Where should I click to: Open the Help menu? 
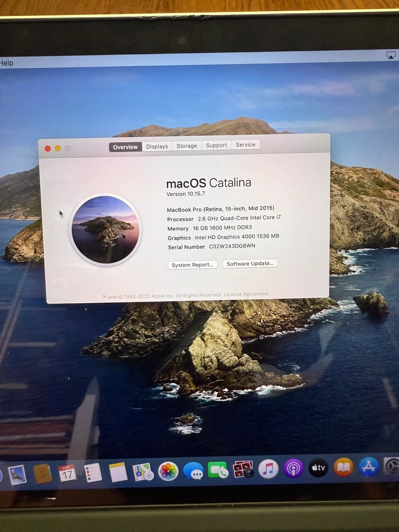(x=7, y=63)
